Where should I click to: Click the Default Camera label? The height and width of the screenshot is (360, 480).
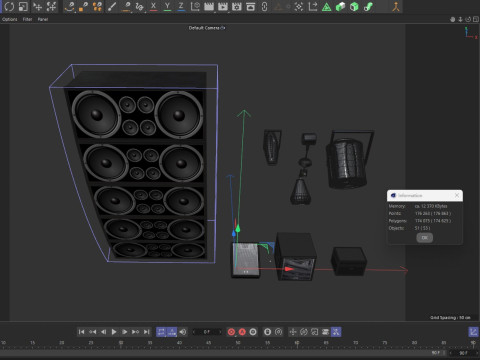(x=204, y=28)
